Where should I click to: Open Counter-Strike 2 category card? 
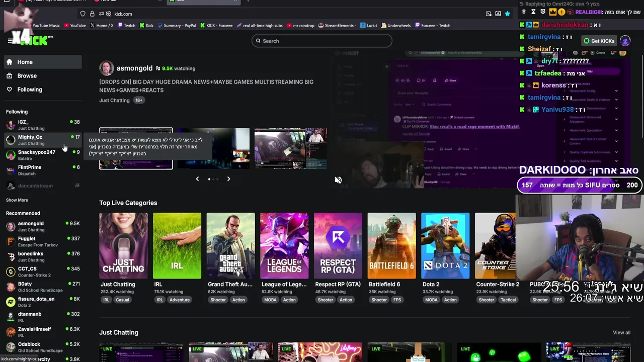coord(496,246)
